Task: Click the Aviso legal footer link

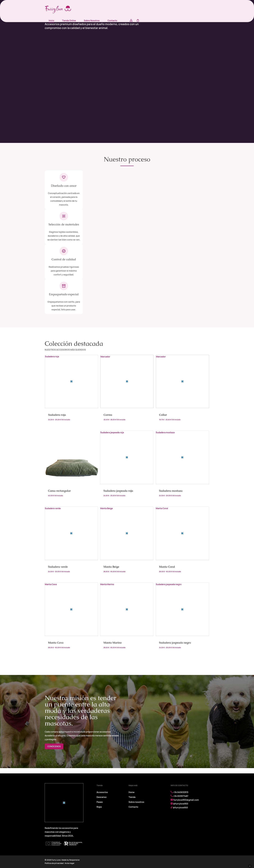Action: [x=69, y=863]
